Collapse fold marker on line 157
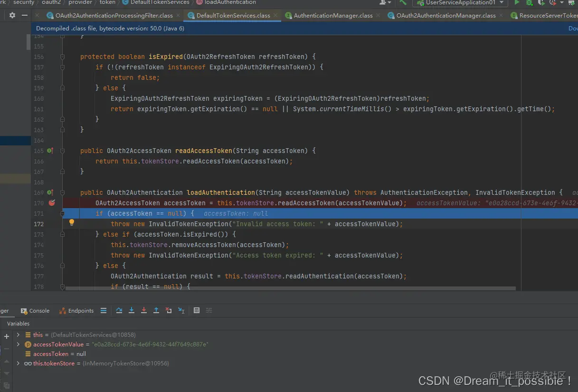This screenshot has height=392, width=578. pos(62,67)
